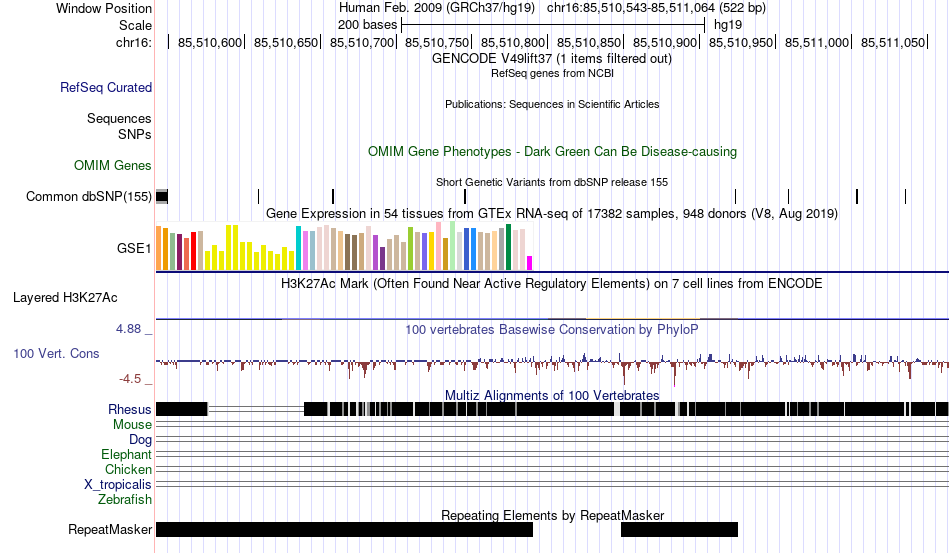Click the chr16:85,510,543-85,511,064 position text

click(x=656, y=8)
